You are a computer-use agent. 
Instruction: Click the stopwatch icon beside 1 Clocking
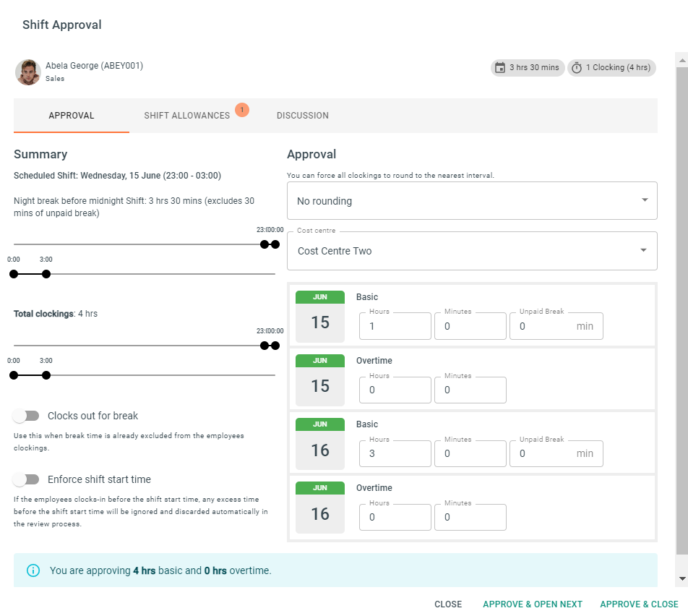click(x=577, y=68)
